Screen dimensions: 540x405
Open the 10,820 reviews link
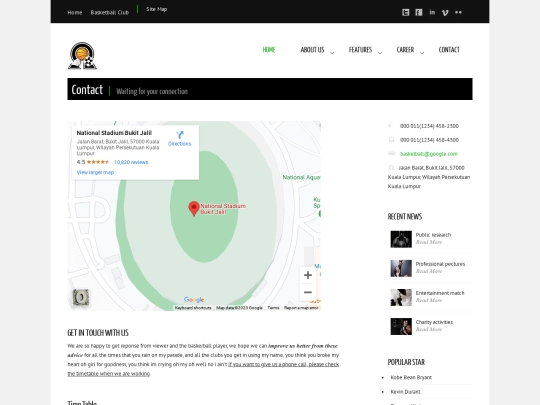pos(131,162)
